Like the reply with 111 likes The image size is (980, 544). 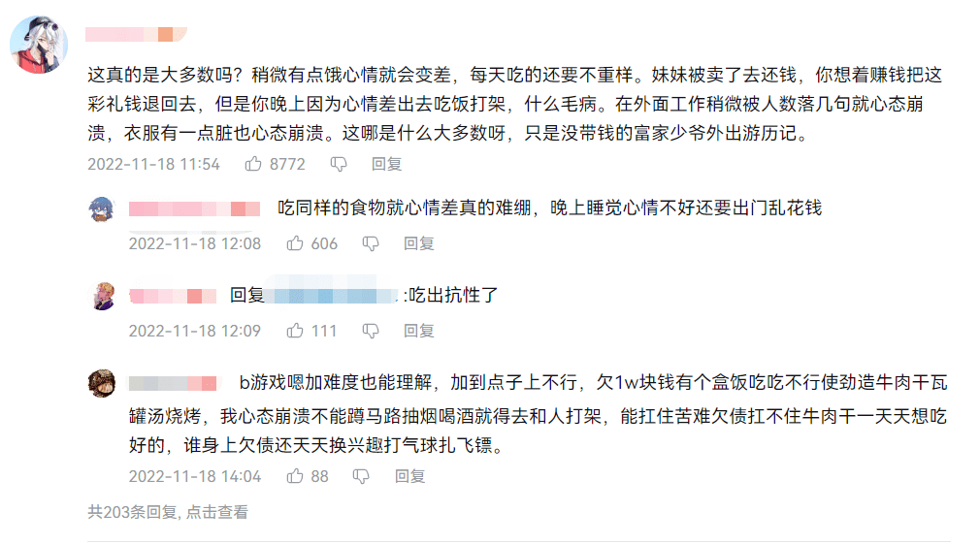pos(296,331)
